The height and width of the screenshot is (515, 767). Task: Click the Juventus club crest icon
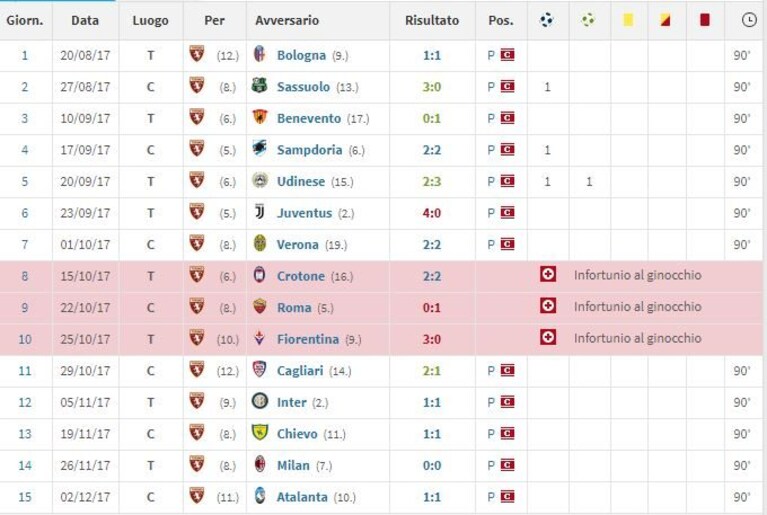click(x=260, y=212)
